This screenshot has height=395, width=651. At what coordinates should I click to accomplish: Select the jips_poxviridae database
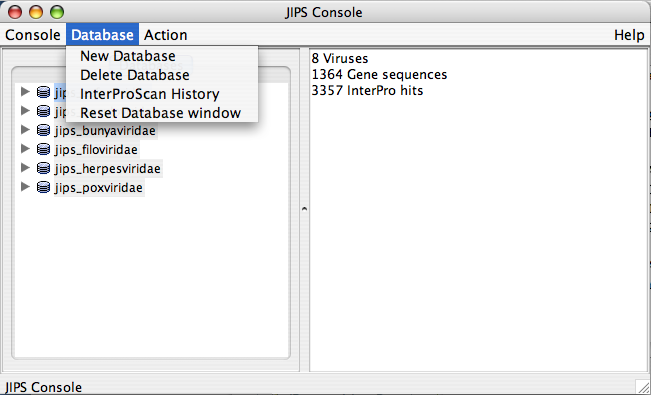99,188
